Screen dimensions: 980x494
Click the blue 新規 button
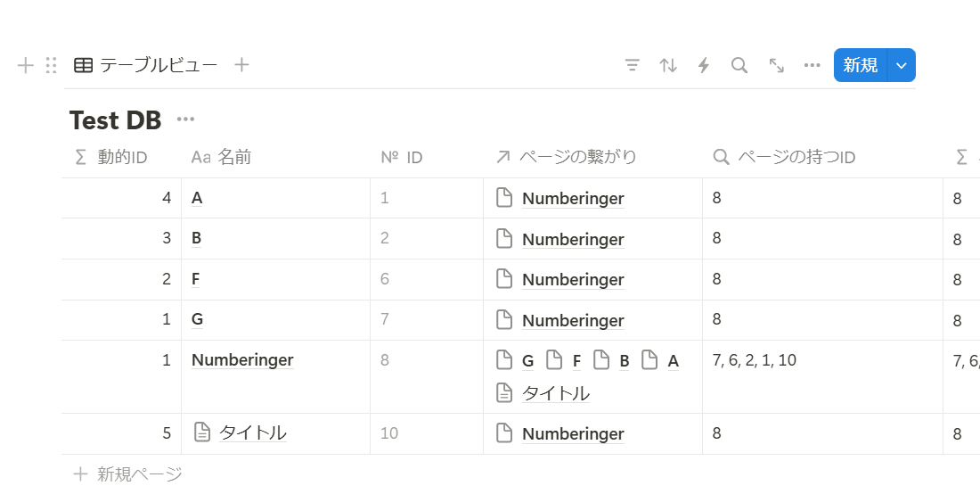coord(861,65)
